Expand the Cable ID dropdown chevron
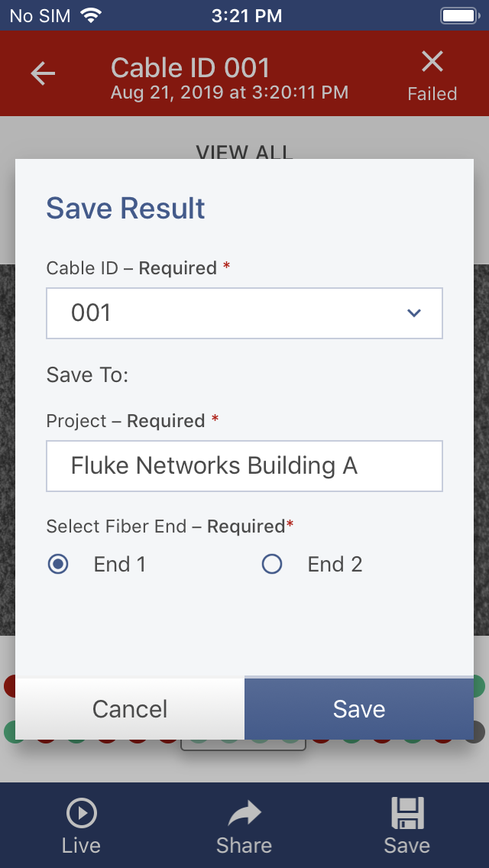Viewport: 489px width, 868px height. pos(414,313)
